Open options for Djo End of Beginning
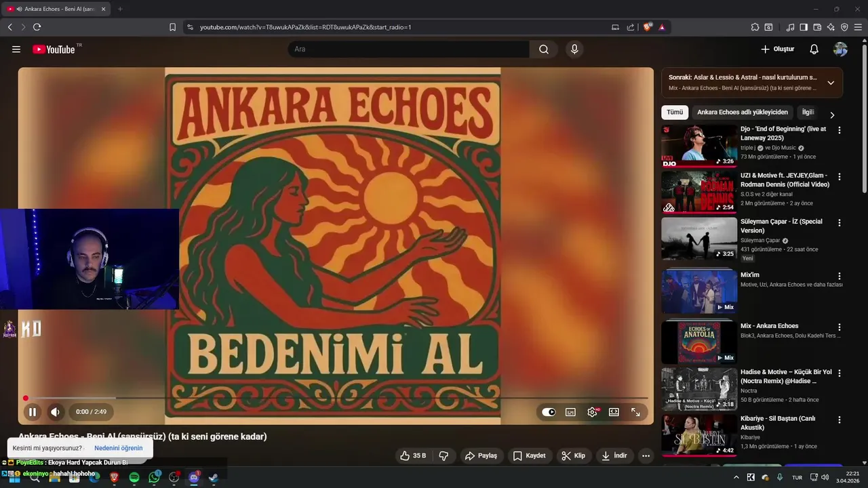The height and width of the screenshot is (488, 868). click(x=840, y=130)
